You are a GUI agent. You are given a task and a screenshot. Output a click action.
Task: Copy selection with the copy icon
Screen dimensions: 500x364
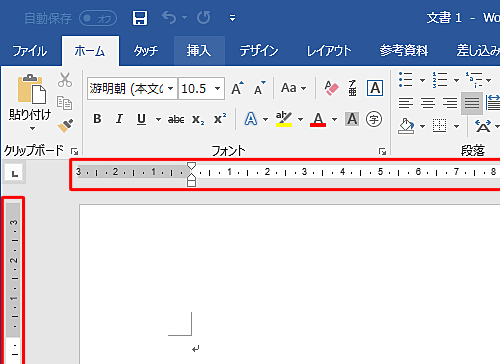pos(64,103)
